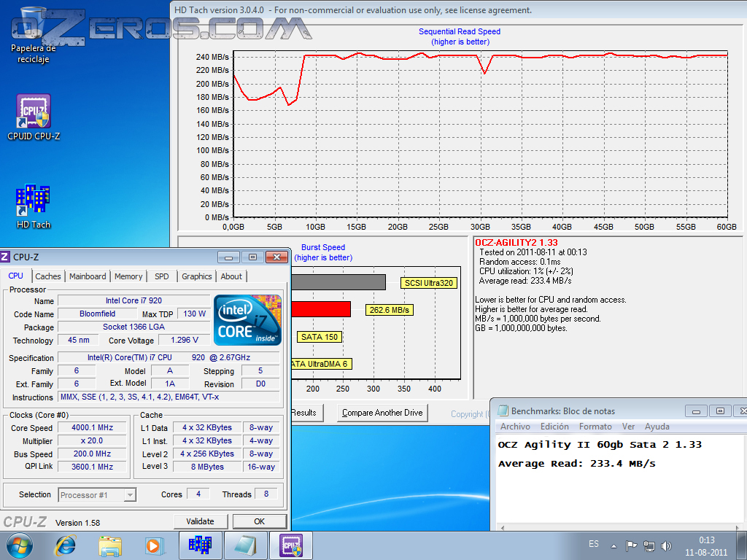Screen dimensions: 747x560
Task: Click the Sequential Read Speed chart title
Action: (460, 31)
